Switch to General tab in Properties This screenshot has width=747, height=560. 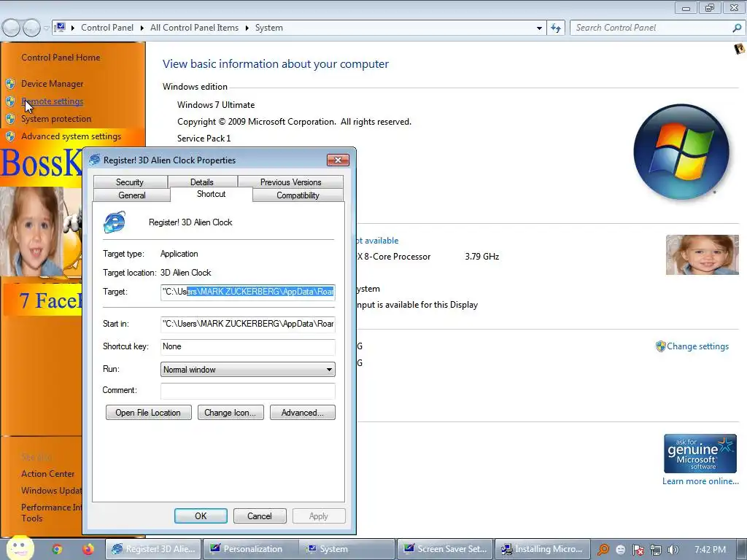pyautogui.click(x=132, y=195)
